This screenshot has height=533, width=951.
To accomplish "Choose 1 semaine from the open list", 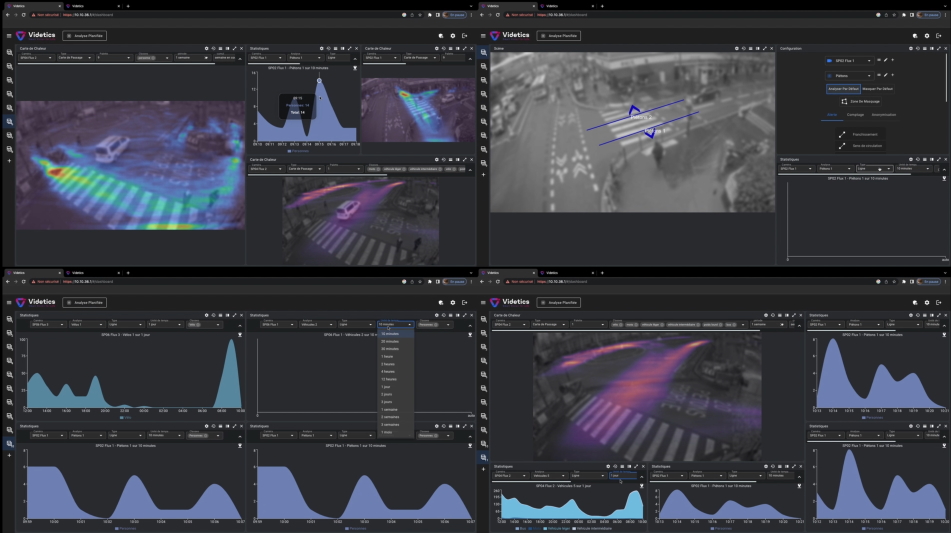I will tap(395, 409).
